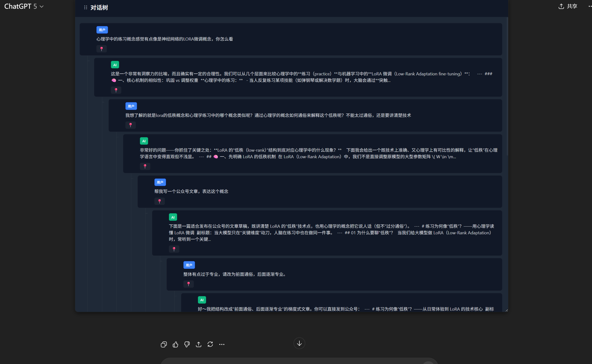Viewport: 592px width, 364px height.
Task: Open top-right more options ellipsis menu
Action: tap(590, 6)
